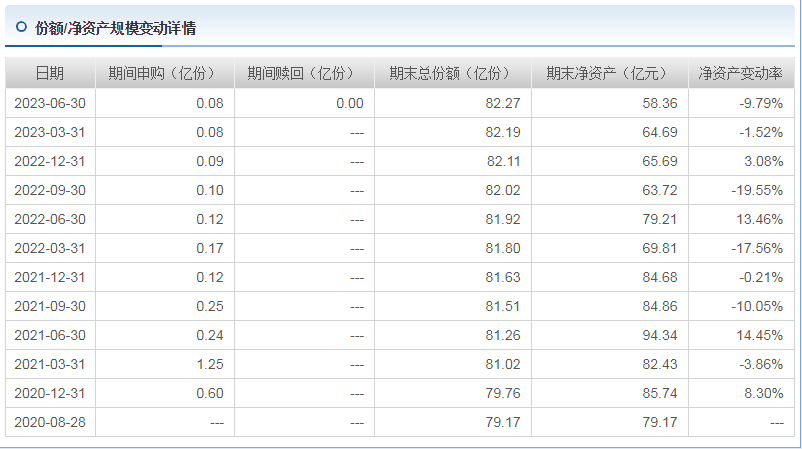Click net assets value 94.34
The height and width of the screenshot is (449, 802).
click(660, 335)
